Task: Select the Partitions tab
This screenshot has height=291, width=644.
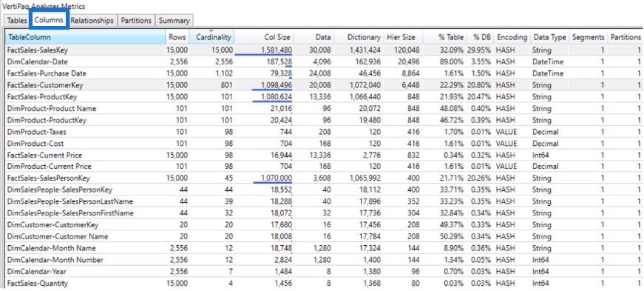Action: [136, 21]
